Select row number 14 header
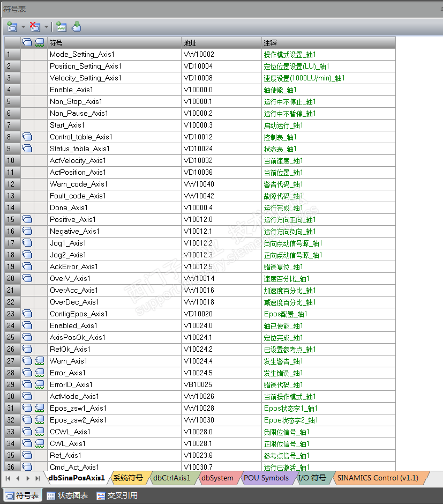The height and width of the screenshot is (504, 443). point(12,207)
